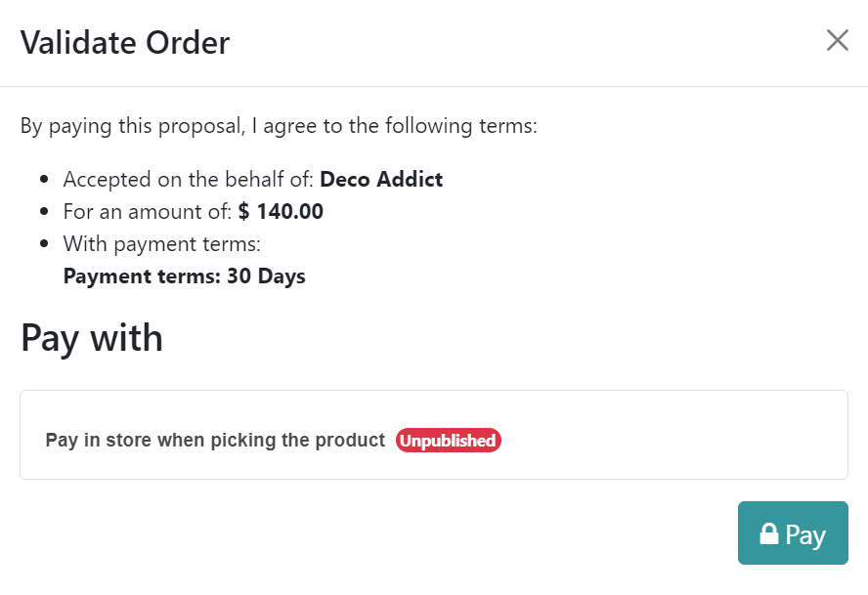
Task: Click the bullet before Accepted on the behalf
Action: point(44,181)
